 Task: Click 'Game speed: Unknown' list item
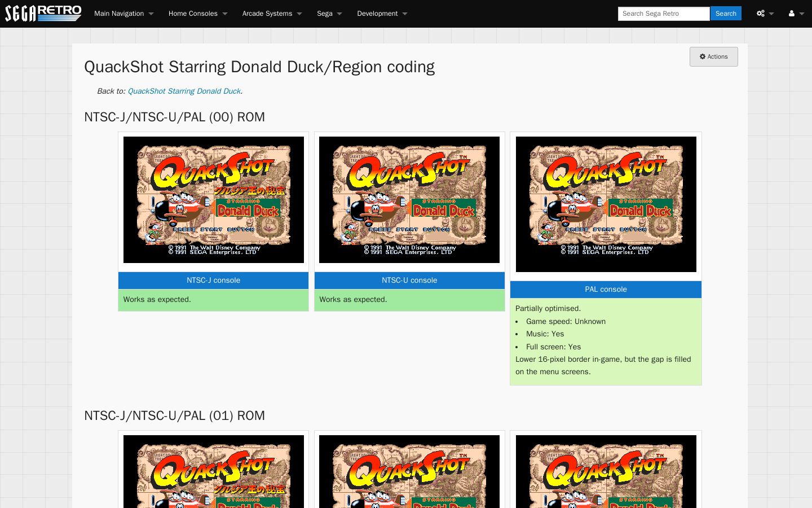566,322
